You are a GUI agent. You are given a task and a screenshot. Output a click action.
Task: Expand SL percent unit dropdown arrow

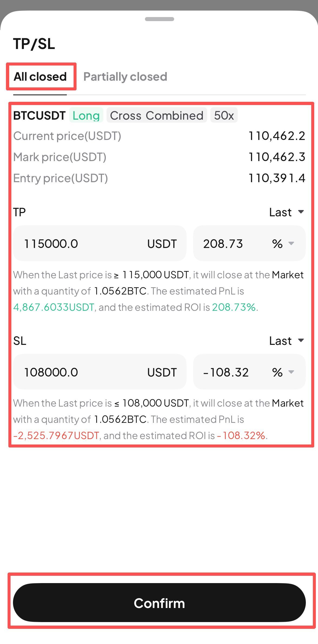291,372
